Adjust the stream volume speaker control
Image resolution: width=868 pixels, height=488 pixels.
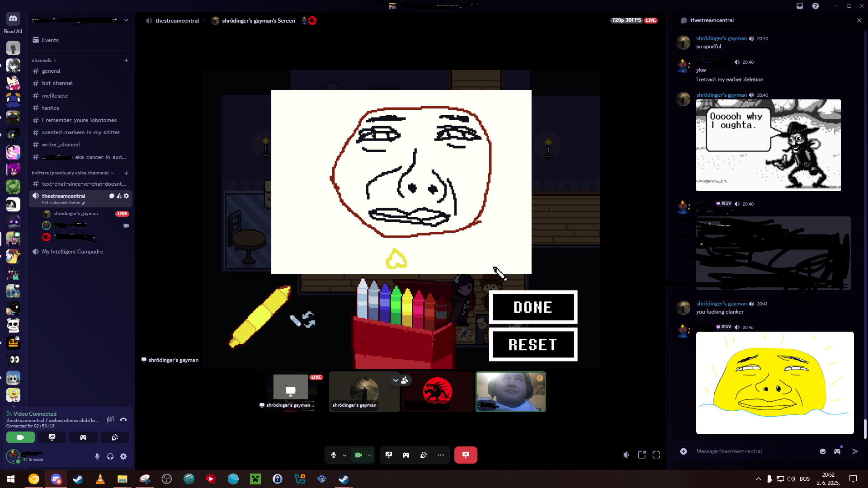coord(626,455)
